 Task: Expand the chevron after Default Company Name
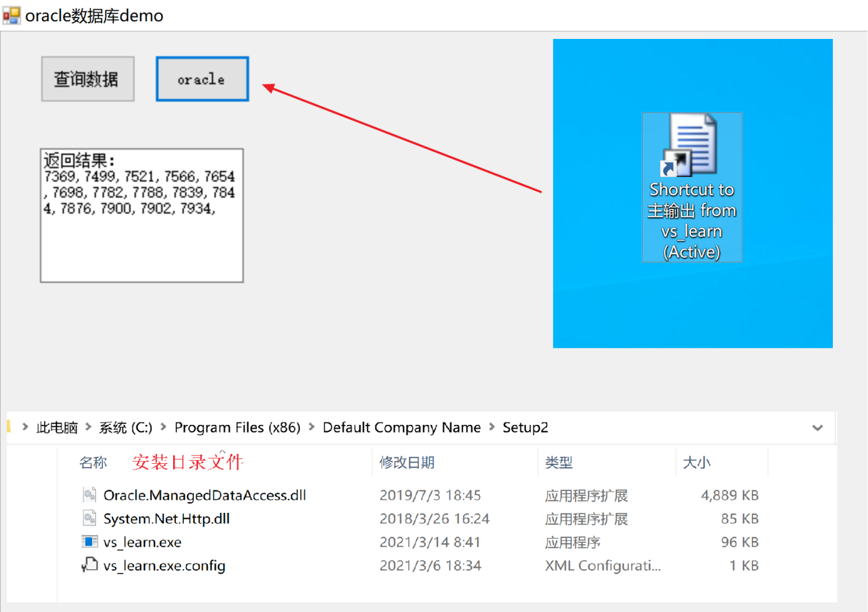tap(493, 427)
